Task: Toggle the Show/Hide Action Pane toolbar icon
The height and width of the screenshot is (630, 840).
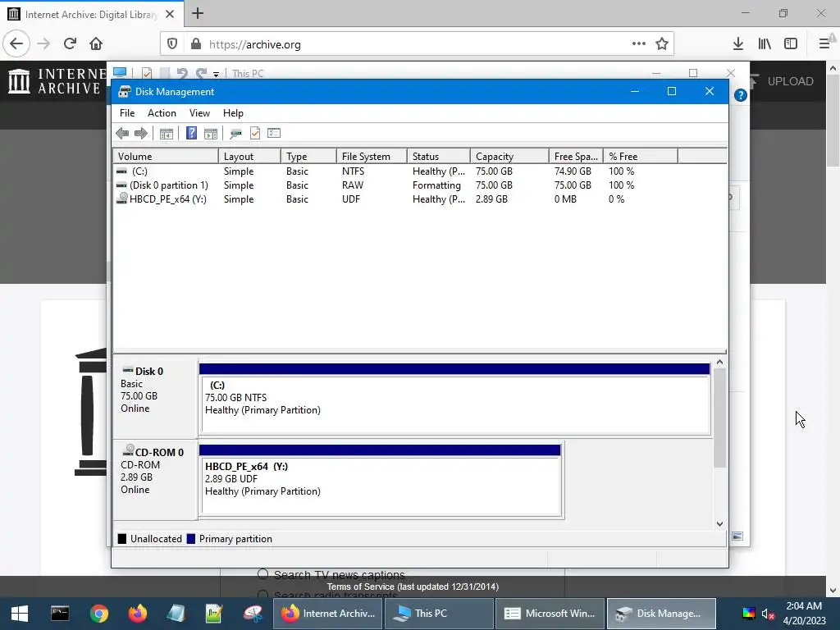Action: [211, 134]
